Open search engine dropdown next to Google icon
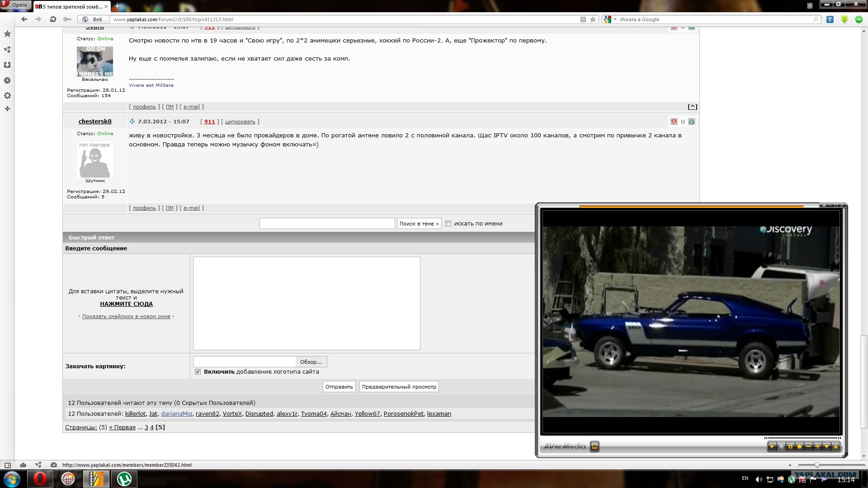Viewport: 868px width, 488px height. coord(615,19)
